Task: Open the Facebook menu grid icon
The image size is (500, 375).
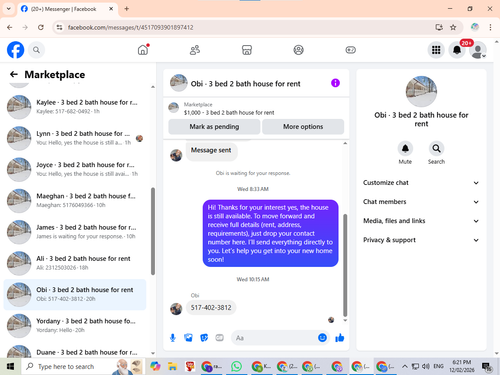Action: tap(436, 50)
